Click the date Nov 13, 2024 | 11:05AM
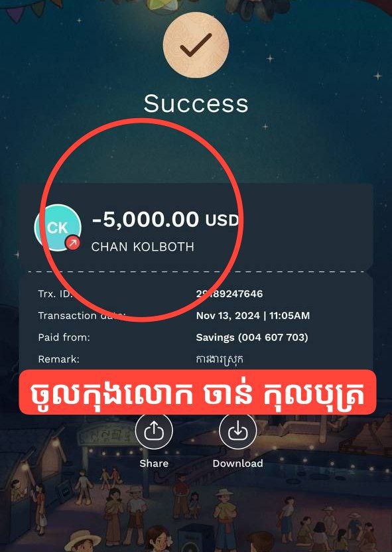This screenshot has width=392, height=552. 253,315
